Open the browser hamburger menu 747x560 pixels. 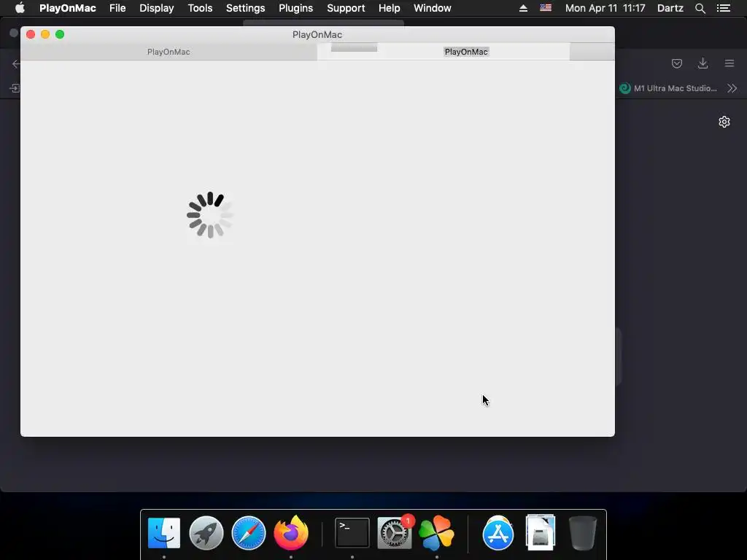(x=729, y=63)
